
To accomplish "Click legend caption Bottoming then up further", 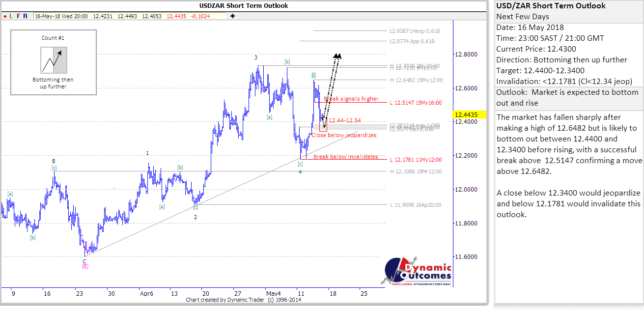I will [53, 83].
